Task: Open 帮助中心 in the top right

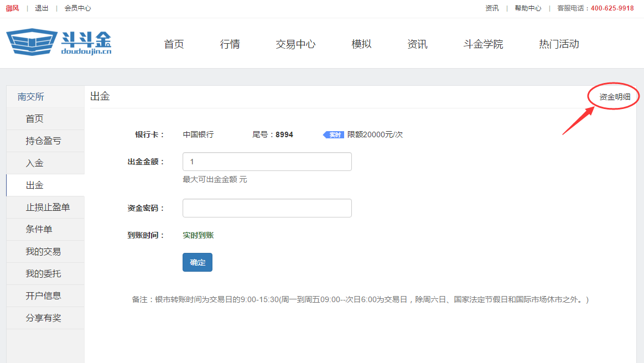Action: [x=528, y=8]
